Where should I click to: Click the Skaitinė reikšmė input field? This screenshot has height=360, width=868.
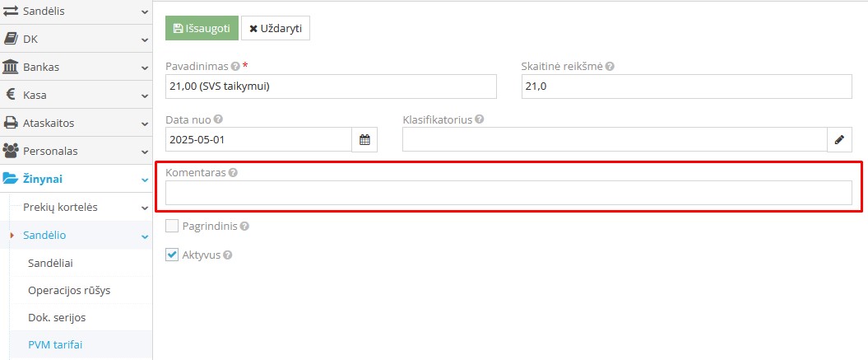686,86
